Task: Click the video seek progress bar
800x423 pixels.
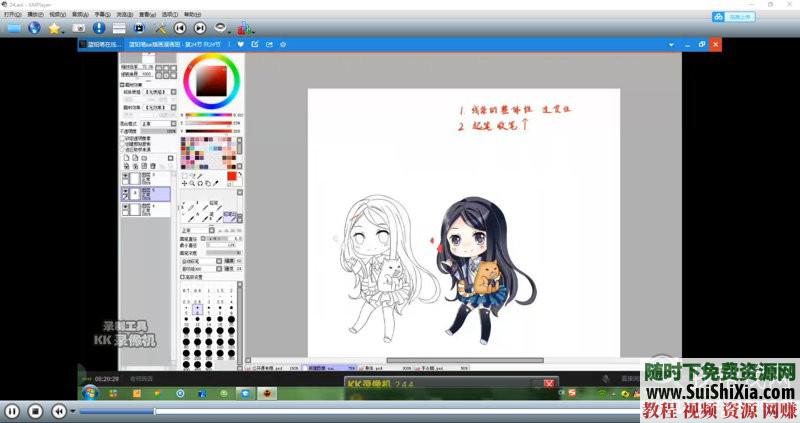Action: pos(300,410)
